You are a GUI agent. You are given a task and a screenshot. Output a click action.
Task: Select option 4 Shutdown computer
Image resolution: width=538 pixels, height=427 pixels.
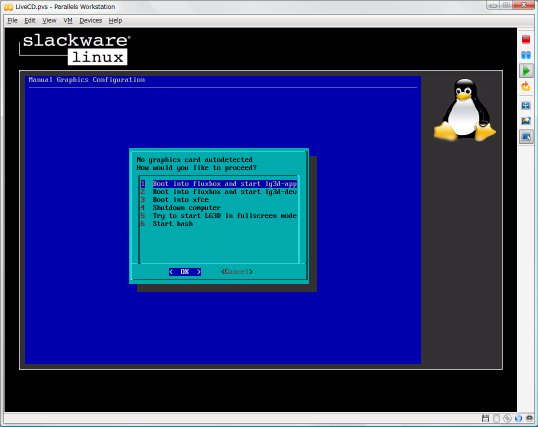[x=180, y=208]
